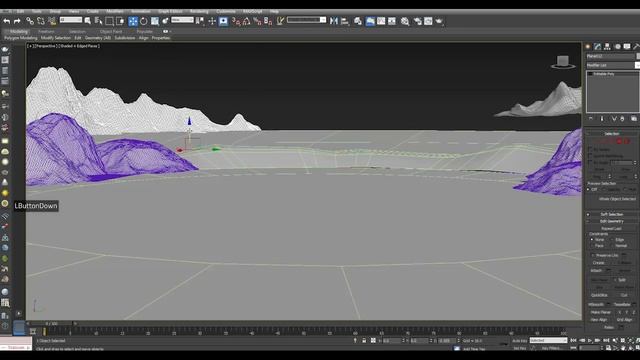Open the Modifier List dropdown
The height and width of the screenshot is (360, 640).
613,65
